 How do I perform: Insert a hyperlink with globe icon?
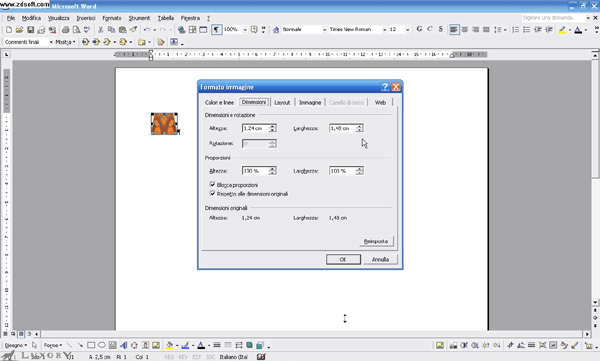click(x=181, y=29)
